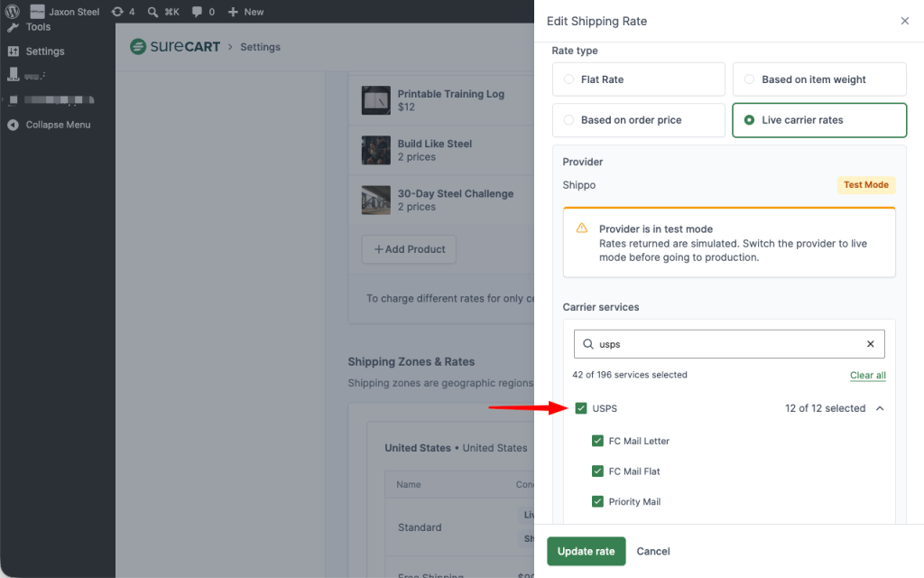Click the SureCart logo

pos(175,47)
